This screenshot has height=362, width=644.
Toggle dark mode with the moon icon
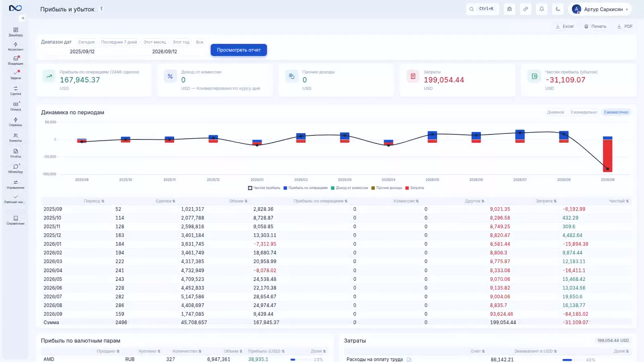coord(557,9)
